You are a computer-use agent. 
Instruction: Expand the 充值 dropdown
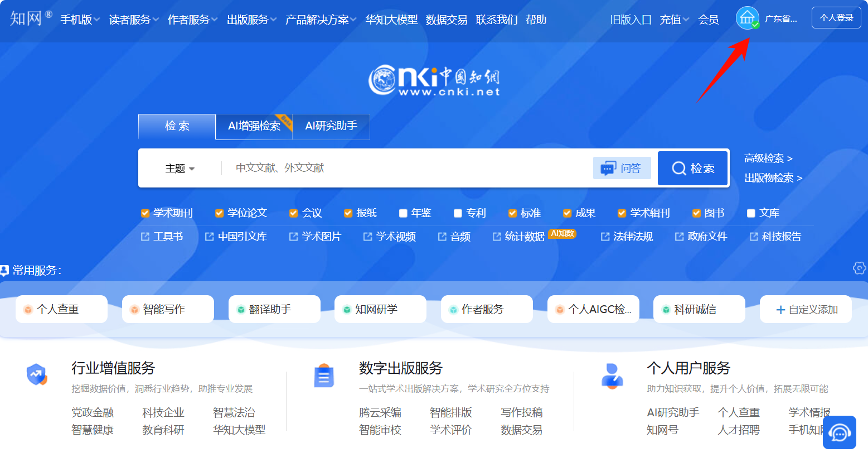675,20
